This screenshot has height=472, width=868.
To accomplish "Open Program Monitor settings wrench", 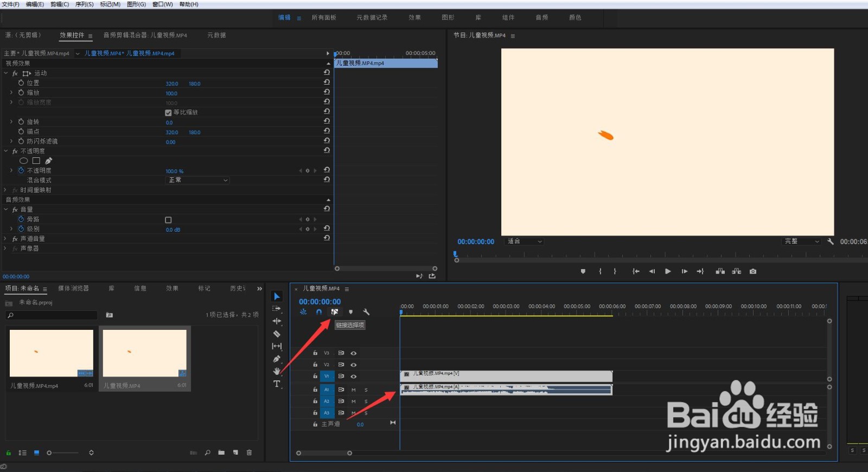I will (830, 241).
